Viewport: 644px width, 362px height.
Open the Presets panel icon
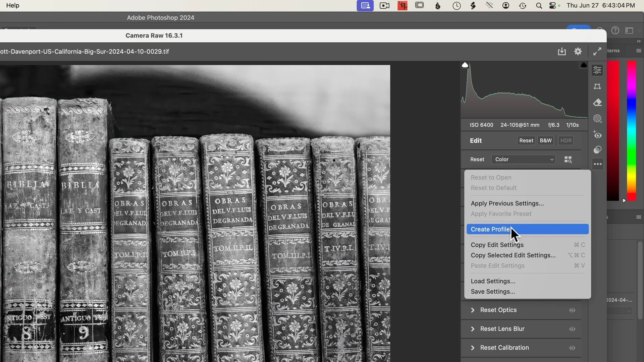click(x=597, y=150)
